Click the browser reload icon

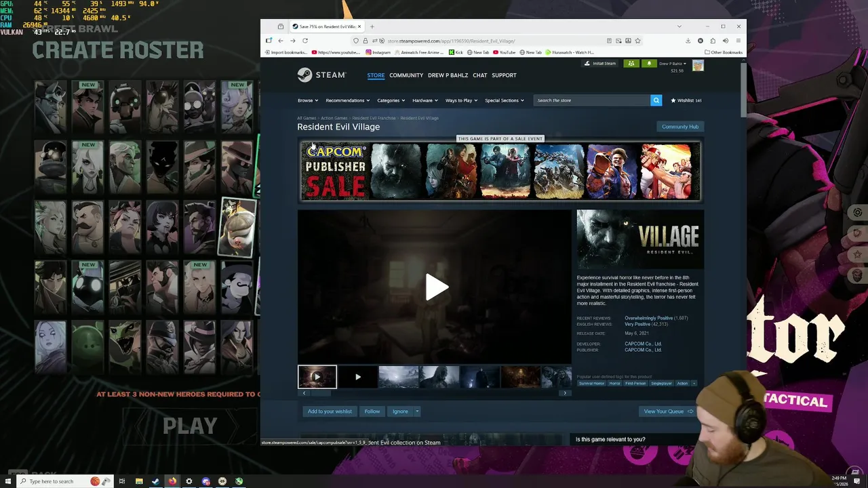pos(305,41)
